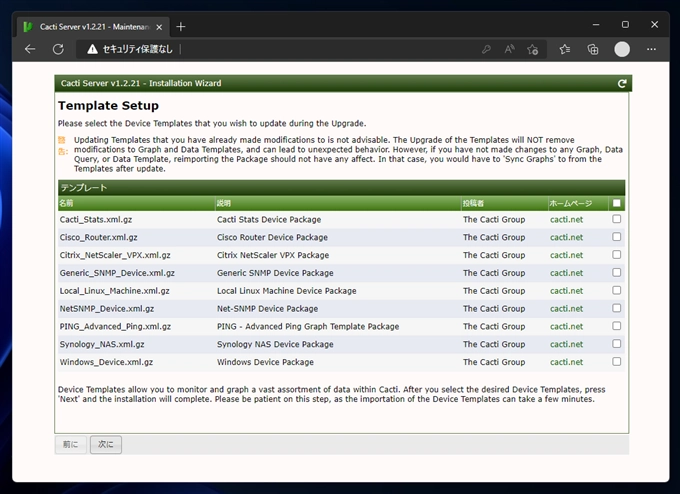Open cacti.net link in Windows_Device row
The image size is (680, 494).
[x=566, y=362]
